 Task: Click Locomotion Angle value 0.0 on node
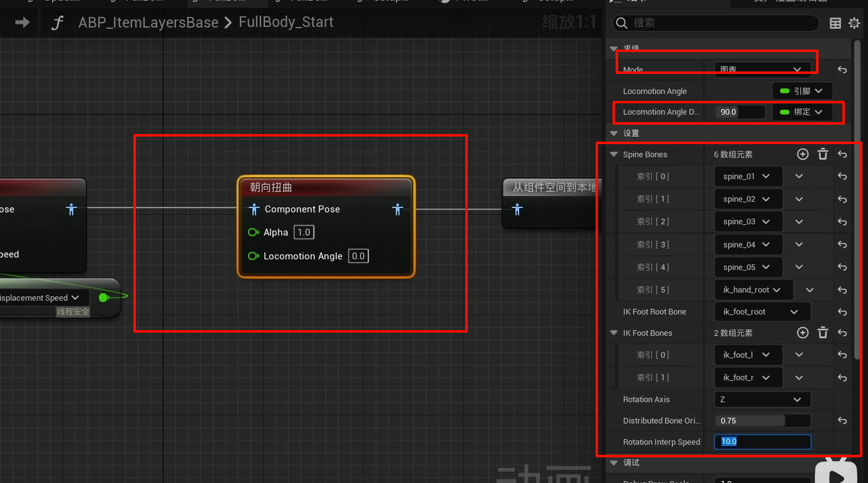click(x=358, y=256)
